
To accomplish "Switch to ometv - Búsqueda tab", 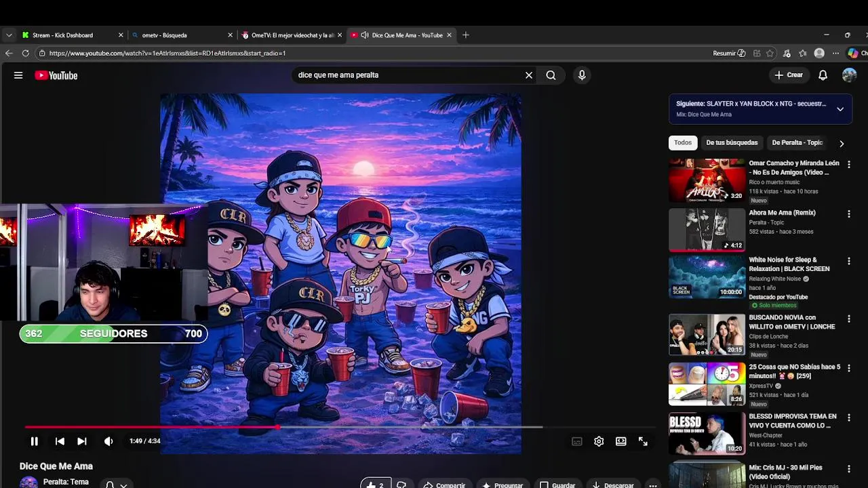I will click(x=182, y=35).
